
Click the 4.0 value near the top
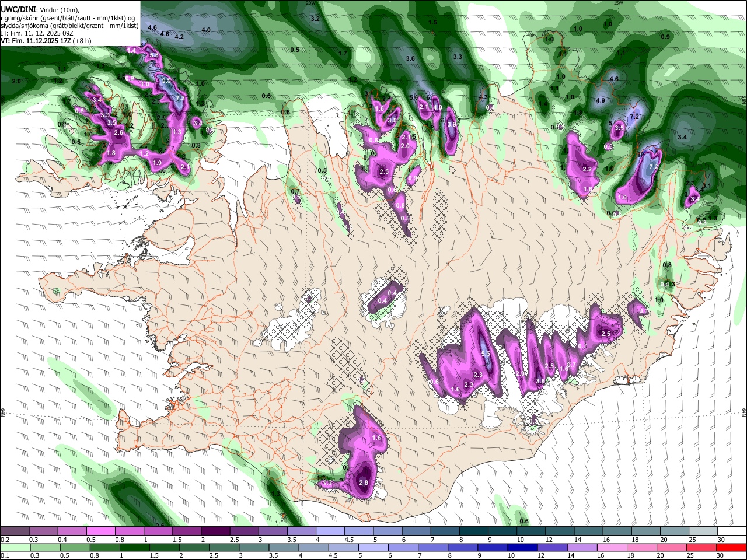[x=206, y=30]
